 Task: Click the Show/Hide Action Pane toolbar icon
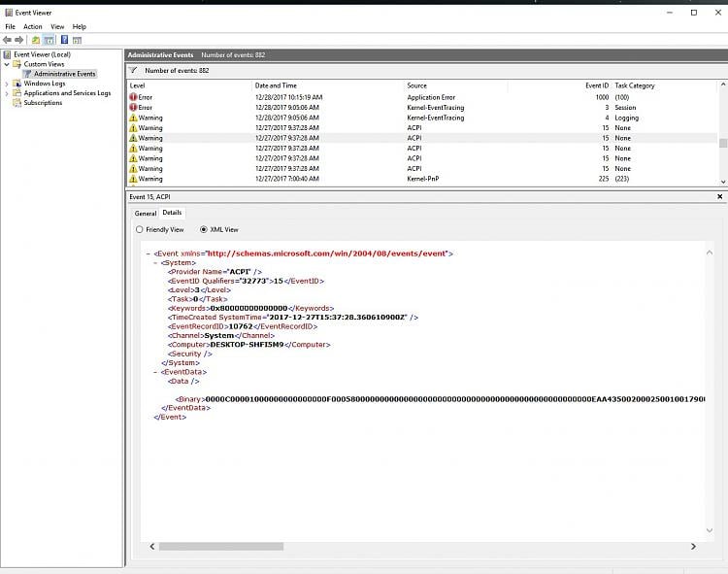click(x=78, y=40)
